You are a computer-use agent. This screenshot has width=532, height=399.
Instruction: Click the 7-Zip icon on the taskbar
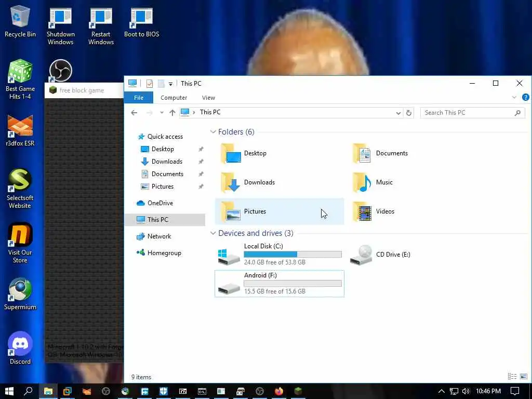(x=183, y=391)
